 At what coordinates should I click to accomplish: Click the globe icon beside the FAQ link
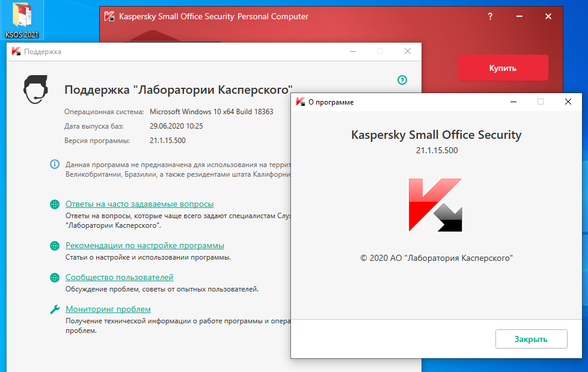tap(55, 204)
